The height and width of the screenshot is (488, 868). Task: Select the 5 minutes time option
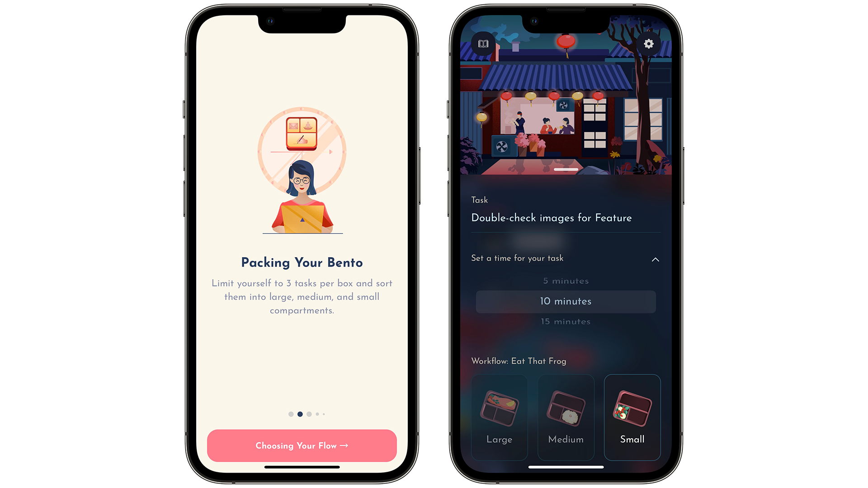click(565, 280)
